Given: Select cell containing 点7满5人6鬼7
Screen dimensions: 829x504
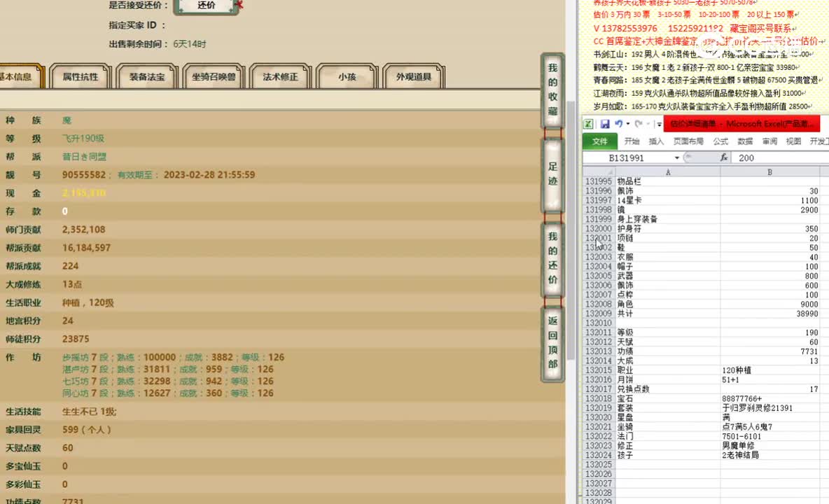Looking at the screenshot, I should pos(769,427).
